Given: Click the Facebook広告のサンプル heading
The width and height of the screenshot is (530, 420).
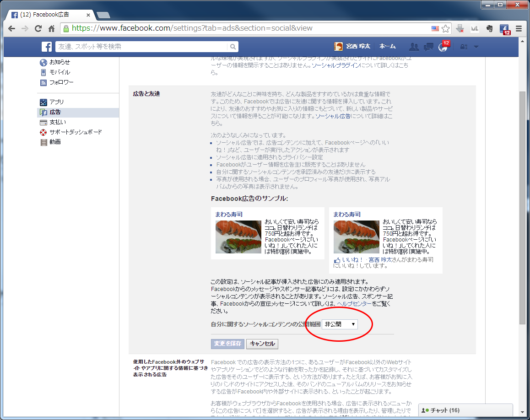Looking at the screenshot, I should click(x=249, y=199).
